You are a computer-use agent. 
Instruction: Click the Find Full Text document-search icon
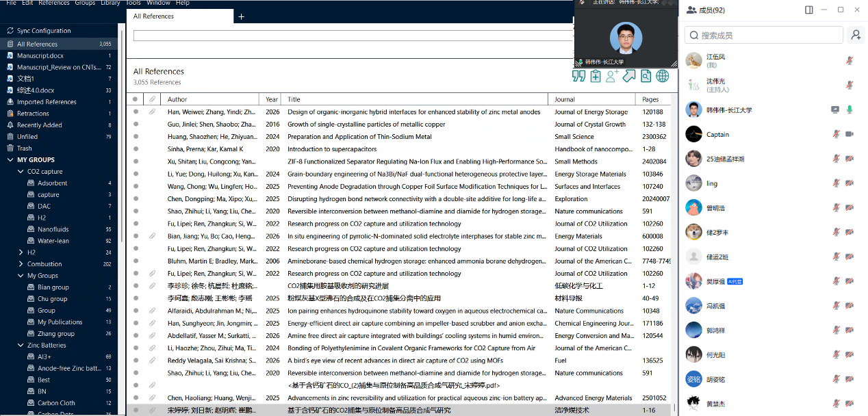646,77
